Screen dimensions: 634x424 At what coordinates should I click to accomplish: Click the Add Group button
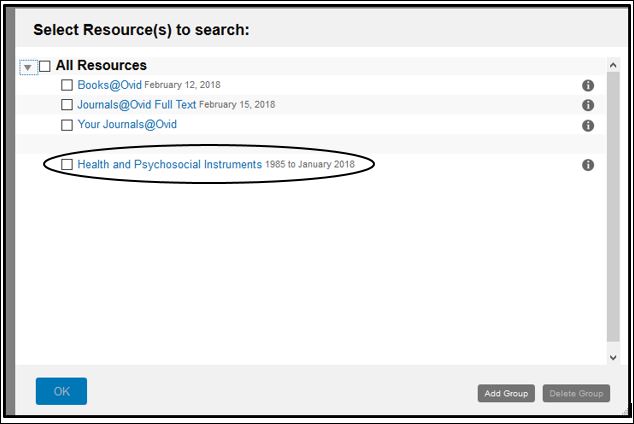coord(506,393)
